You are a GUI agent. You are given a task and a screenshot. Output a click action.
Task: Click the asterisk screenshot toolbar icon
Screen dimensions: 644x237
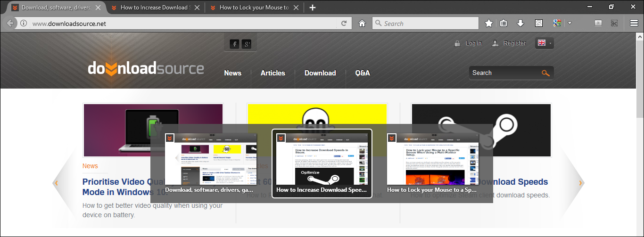click(x=598, y=23)
